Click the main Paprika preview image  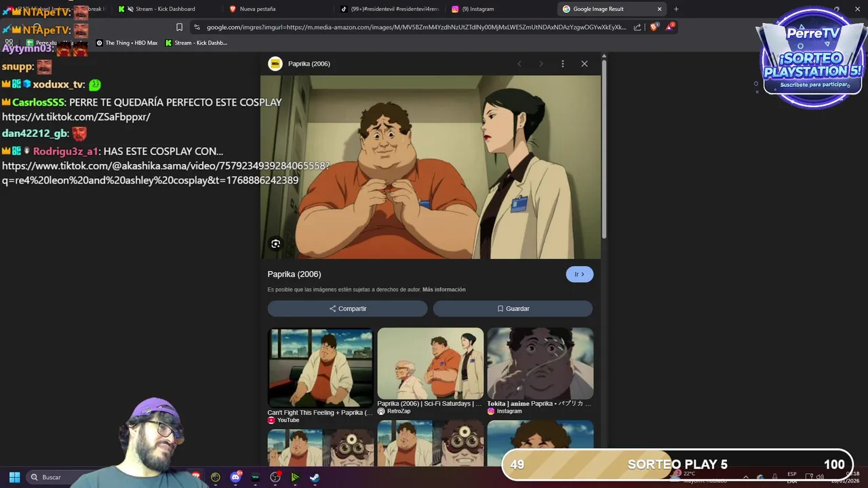coord(431,167)
